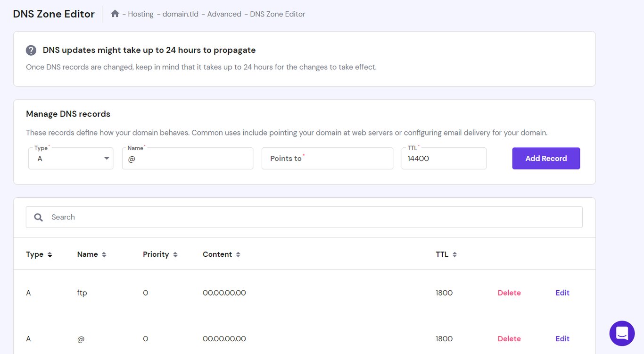644x354 pixels.
Task: Sort records by the Priority column arrows
Action: click(175, 254)
